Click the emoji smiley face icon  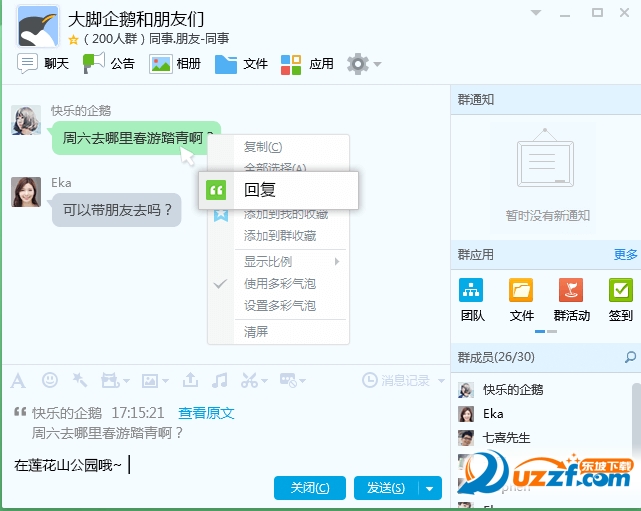tap(50, 380)
